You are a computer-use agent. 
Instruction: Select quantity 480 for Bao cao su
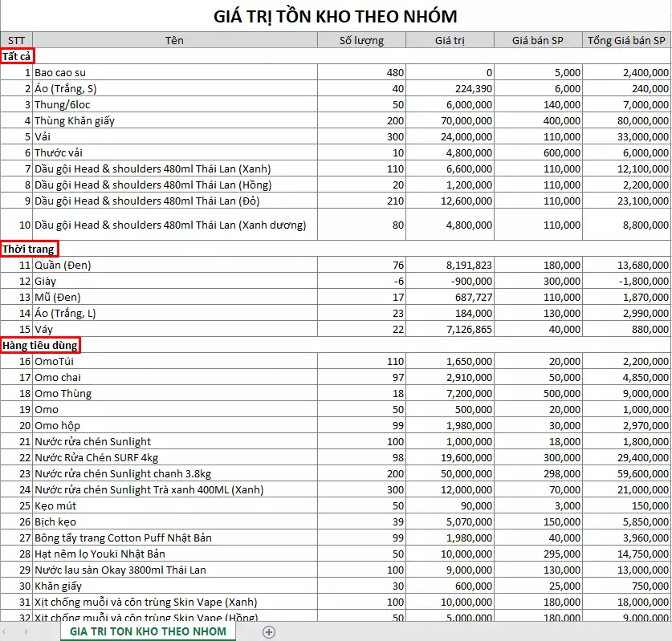[362, 72]
